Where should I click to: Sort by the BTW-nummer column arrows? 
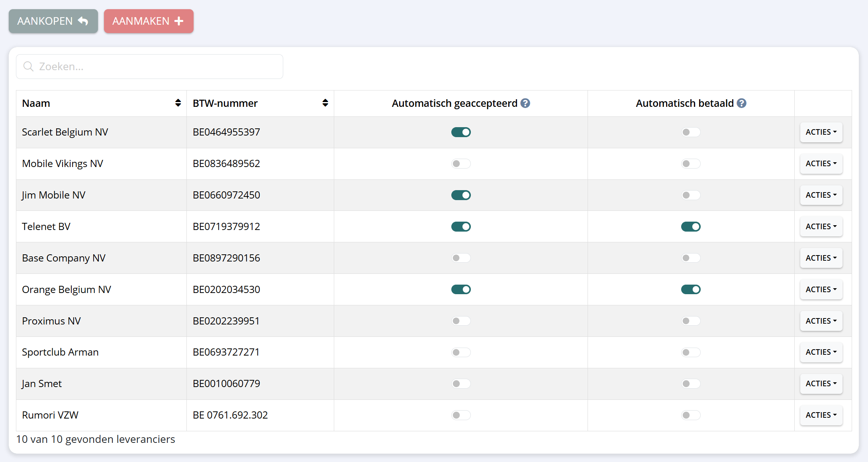(x=325, y=103)
